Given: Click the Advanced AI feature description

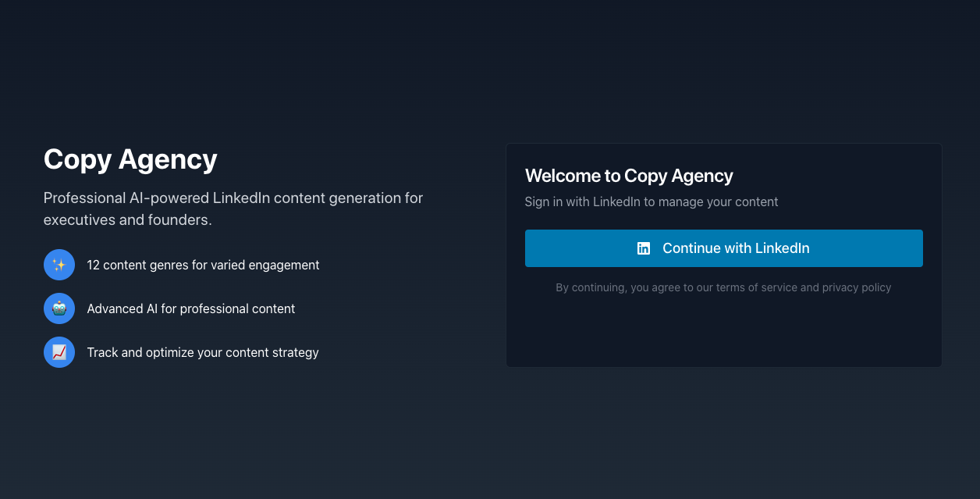Looking at the screenshot, I should pyautogui.click(x=191, y=308).
